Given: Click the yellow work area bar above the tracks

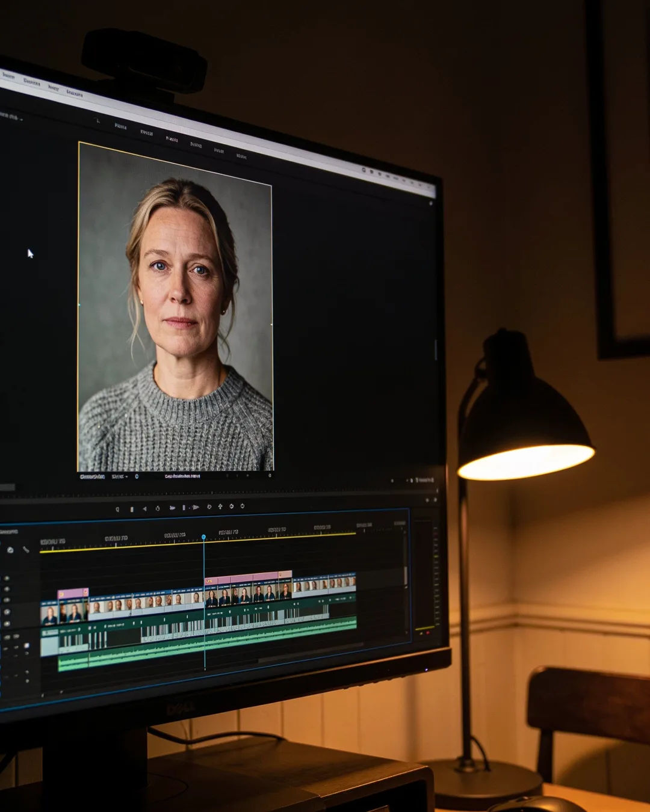Looking at the screenshot, I should point(197,542).
